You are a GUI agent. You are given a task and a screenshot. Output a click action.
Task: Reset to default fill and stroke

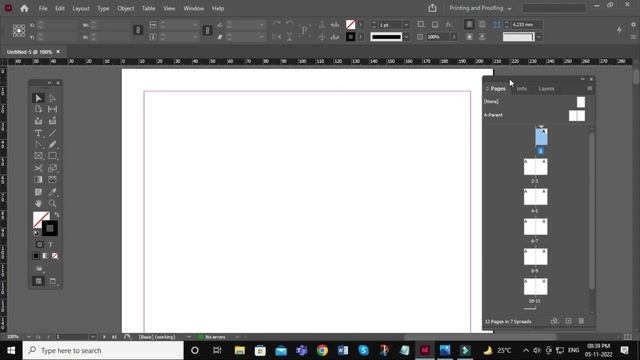pos(36,233)
